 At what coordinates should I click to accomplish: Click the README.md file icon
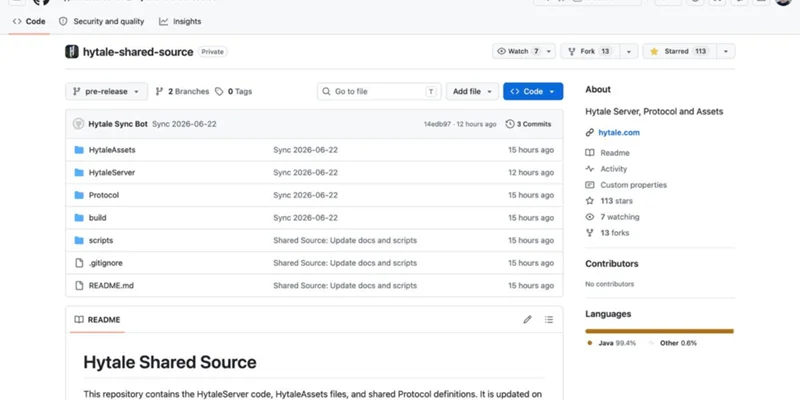79,285
